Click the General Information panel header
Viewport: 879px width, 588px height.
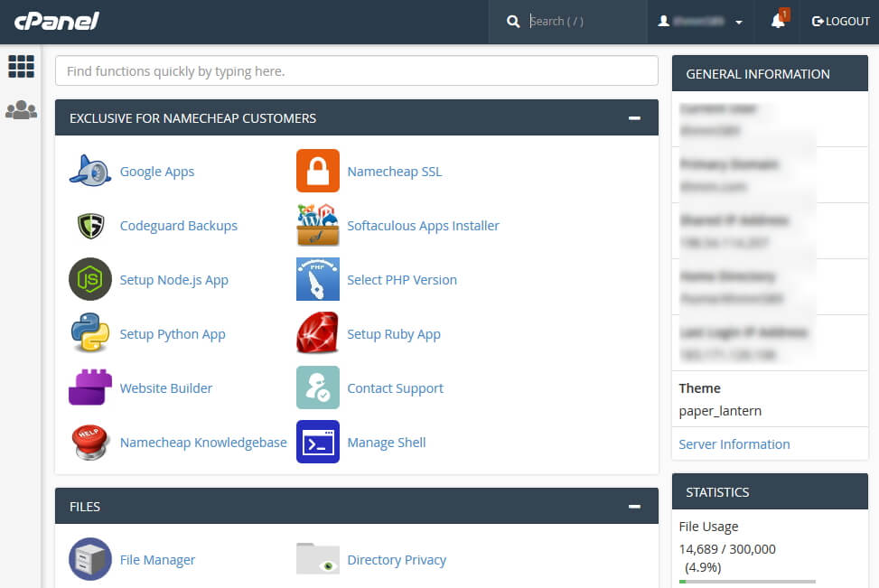pos(771,73)
